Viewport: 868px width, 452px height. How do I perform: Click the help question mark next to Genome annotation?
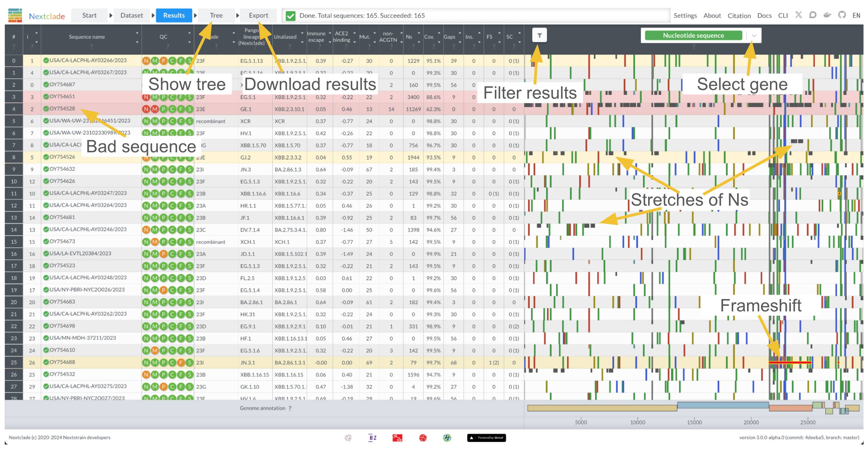click(x=290, y=408)
